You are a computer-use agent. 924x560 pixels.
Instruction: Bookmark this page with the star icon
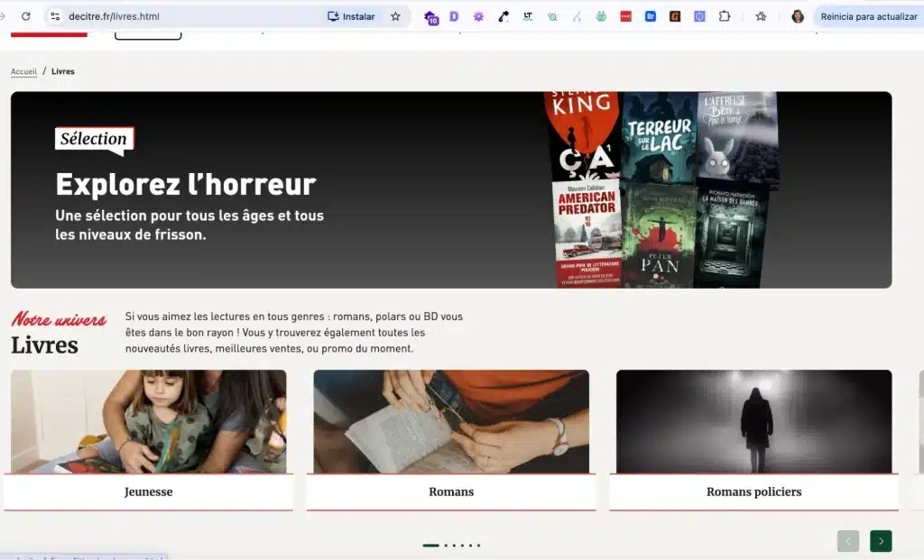[395, 16]
